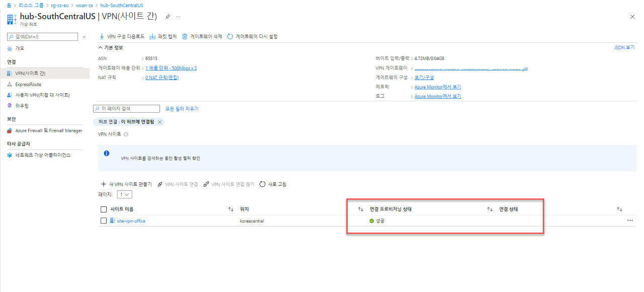
Task: Click the hub-SouthCentralUS virtual hub icon
Action: click(11, 19)
